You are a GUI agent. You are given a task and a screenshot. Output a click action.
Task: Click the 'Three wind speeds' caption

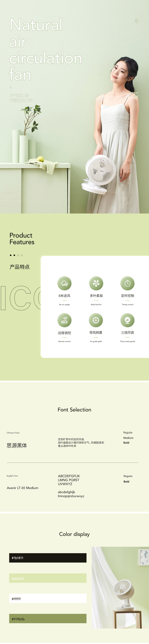[128, 342]
